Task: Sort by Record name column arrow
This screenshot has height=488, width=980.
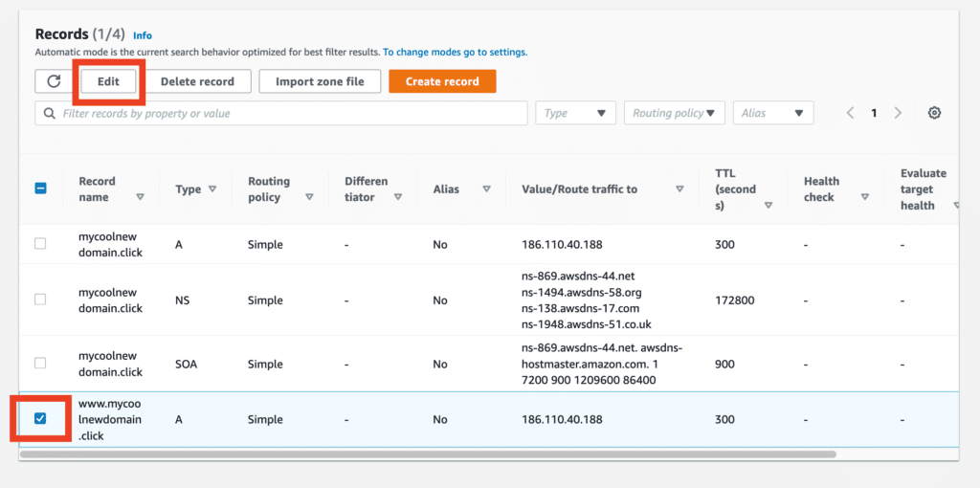Action: pos(140,197)
